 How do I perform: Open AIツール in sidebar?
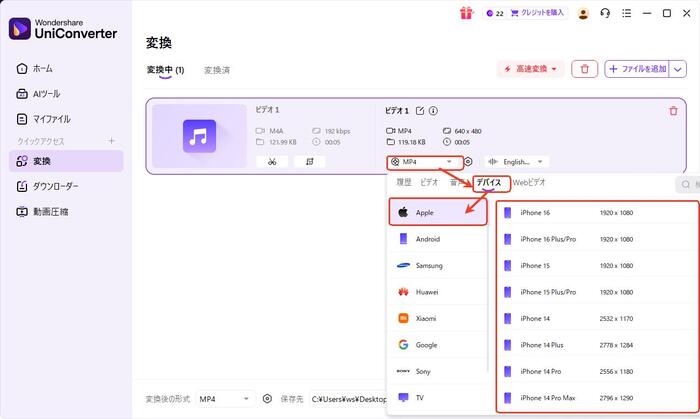(38, 94)
